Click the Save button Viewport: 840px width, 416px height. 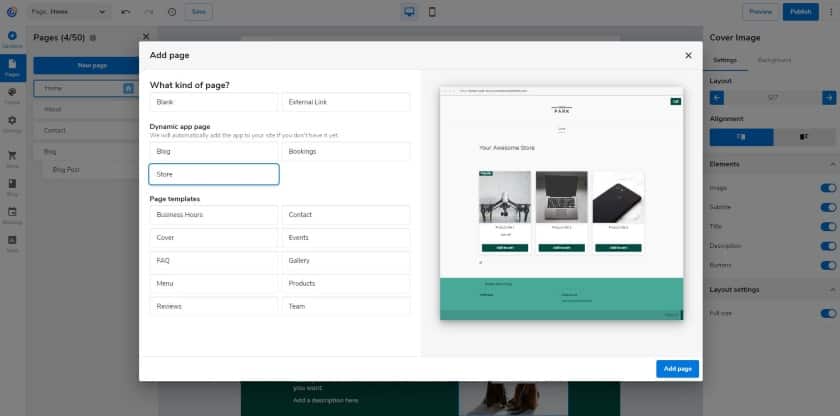coord(198,12)
